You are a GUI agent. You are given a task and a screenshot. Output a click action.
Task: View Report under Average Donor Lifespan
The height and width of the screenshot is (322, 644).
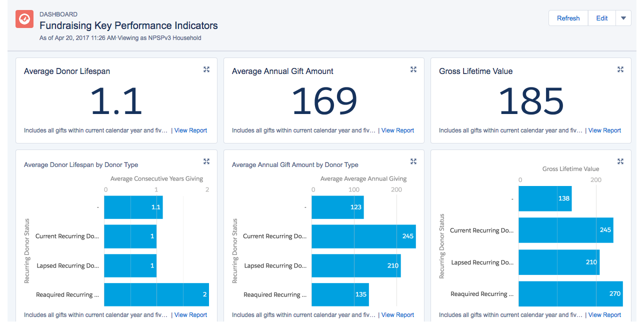coord(190,130)
